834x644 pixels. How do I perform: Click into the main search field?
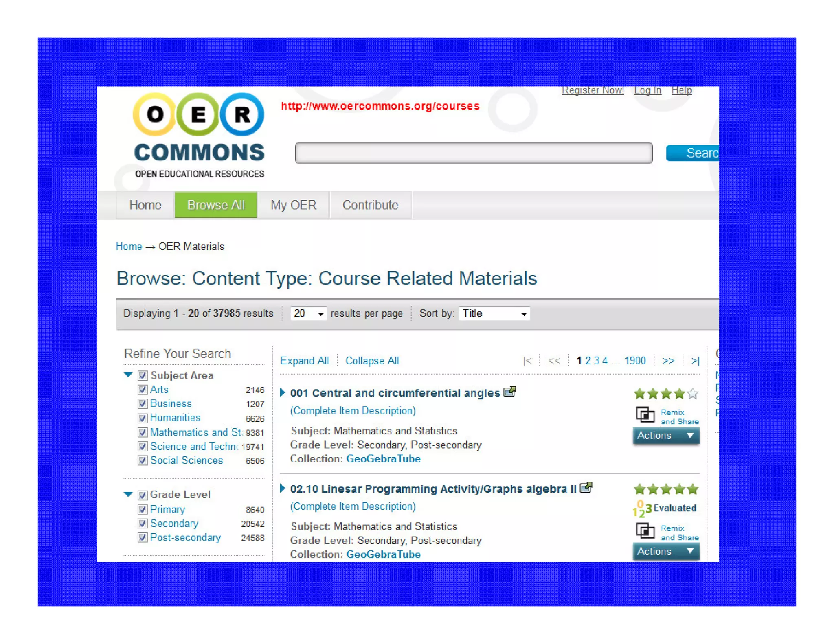[x=473, y=153]
